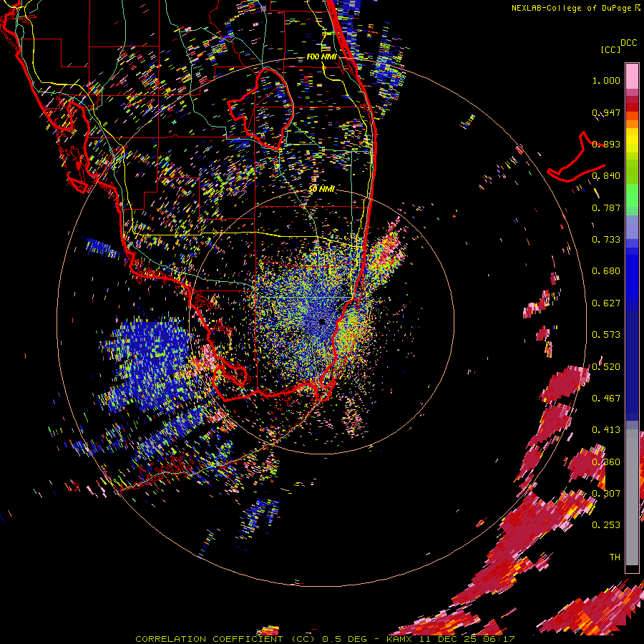
Task: Click the black radar site dot at center
Action: point(322,321)
